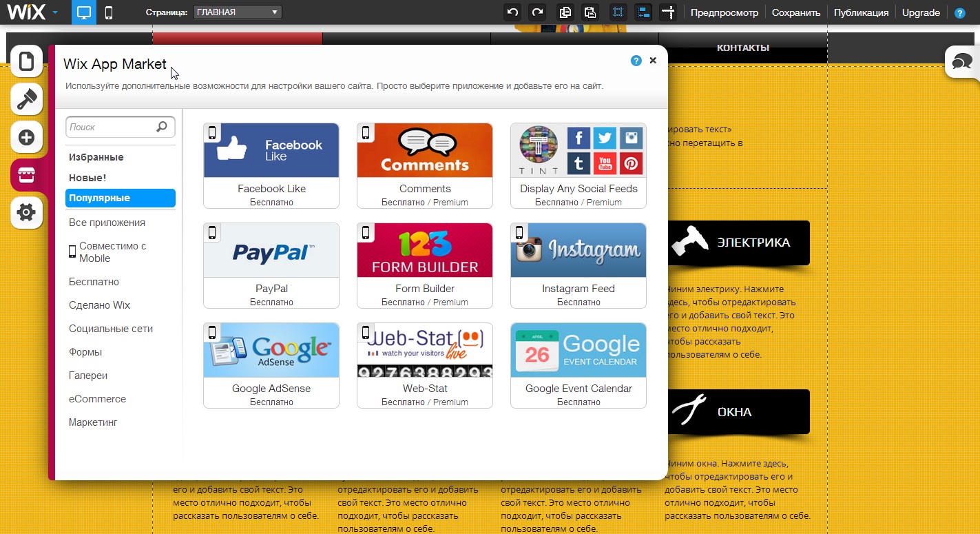Click the Redo arrow icon

point(537,12)
